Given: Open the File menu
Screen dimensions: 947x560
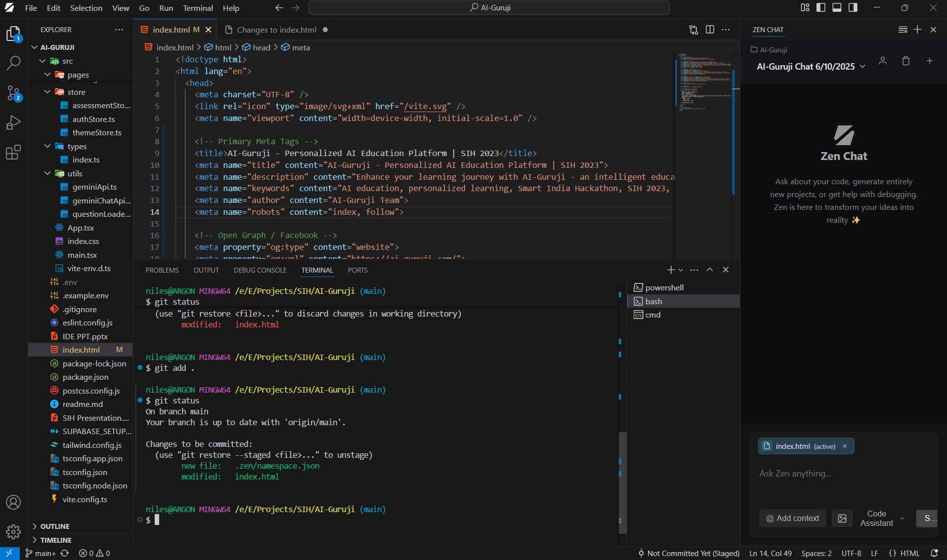Looking at the screenshot, I should coord(31,8).
